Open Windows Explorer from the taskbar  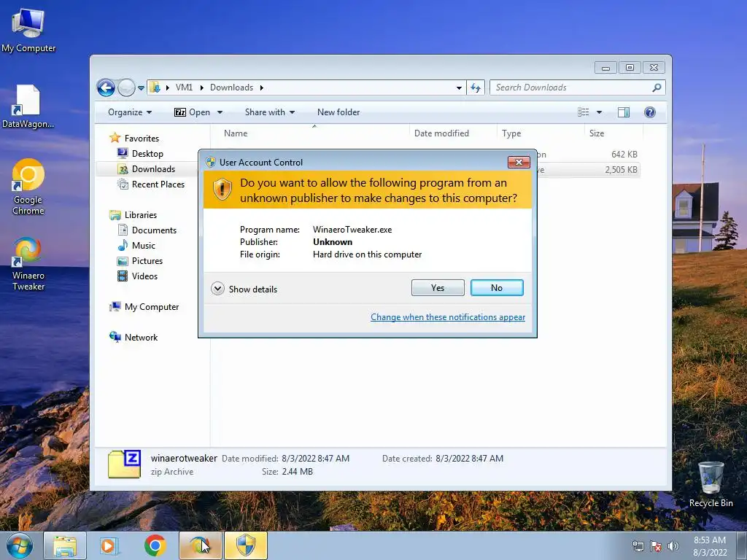[65, 545]
